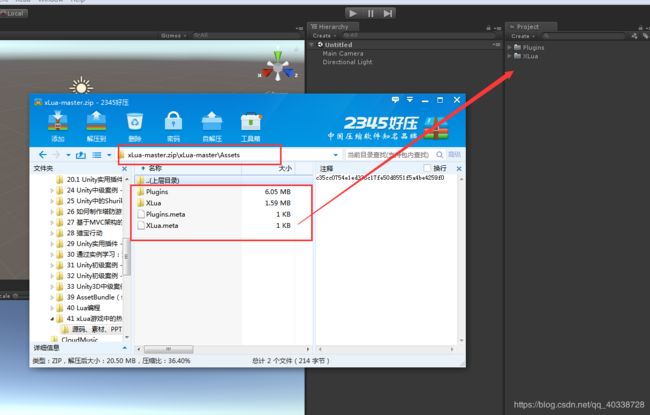
Task: Close the 注释 comment pane
Action: click(459, 169)
